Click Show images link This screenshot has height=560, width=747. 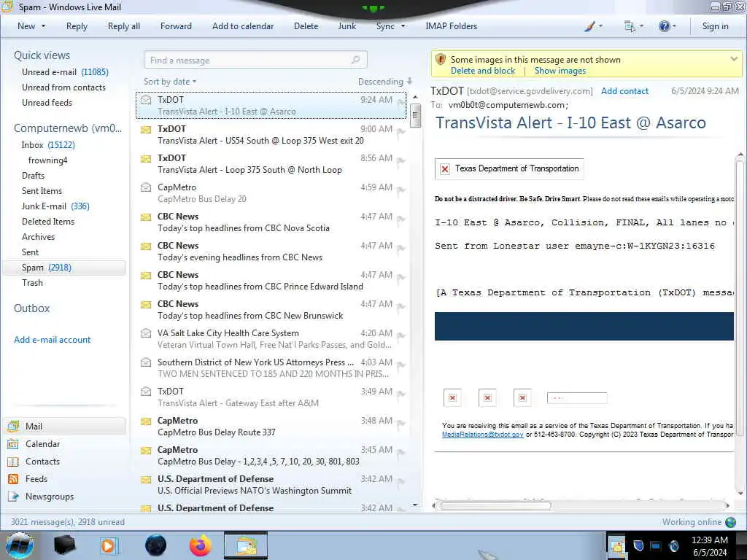pyautogui.click(x=560, y=71)
